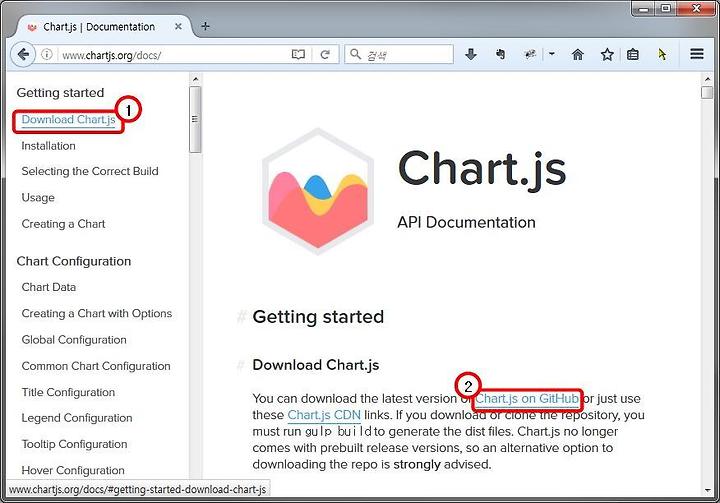Click the hand extension toolbar icon

click(x=501, y=55)
